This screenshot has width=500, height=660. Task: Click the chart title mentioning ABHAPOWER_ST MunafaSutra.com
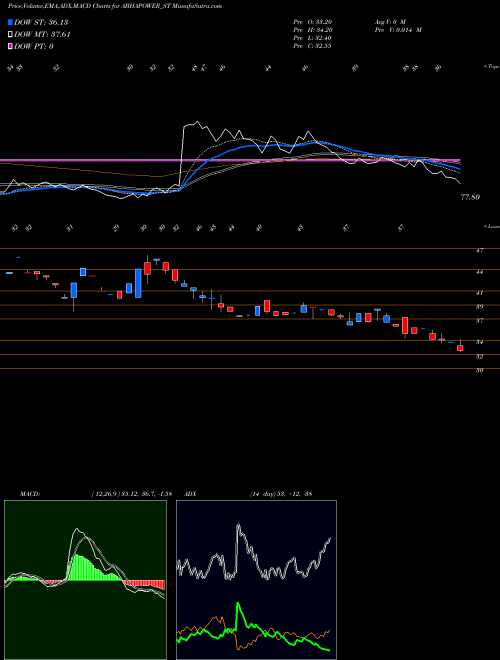(115, 6)
